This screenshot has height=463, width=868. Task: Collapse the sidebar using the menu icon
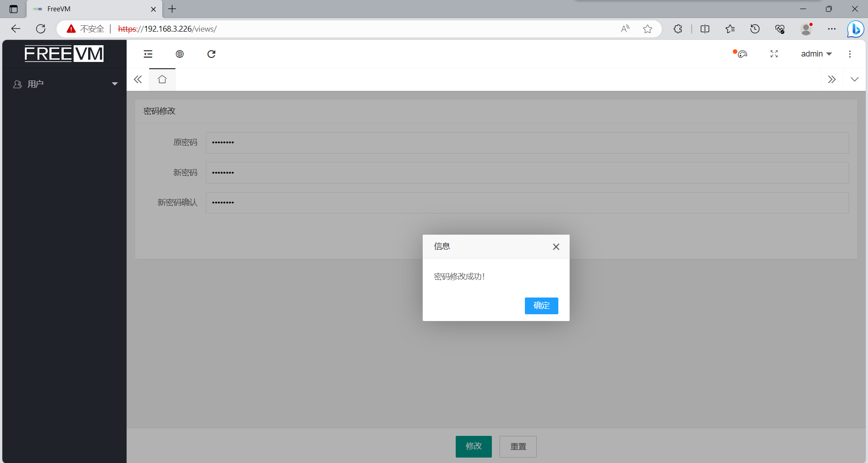pyautogui.click(x=148, y=54)
